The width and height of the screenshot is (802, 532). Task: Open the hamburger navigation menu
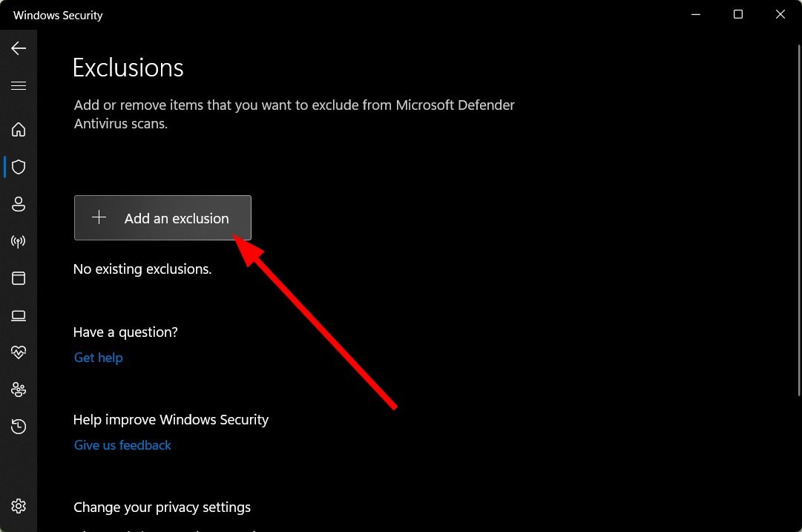click(x=19, y=85)
